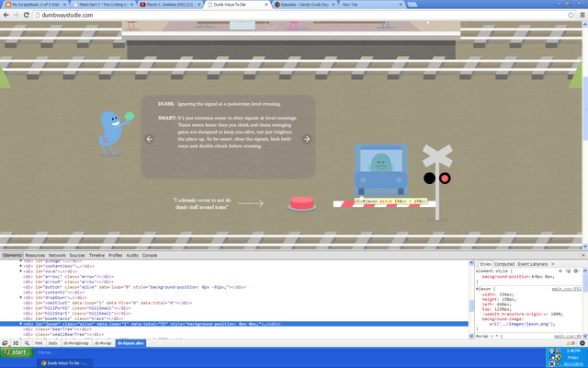588x368 pixels.
Task: Open the Network panel in DevTools
Action: tap(57, 256)
